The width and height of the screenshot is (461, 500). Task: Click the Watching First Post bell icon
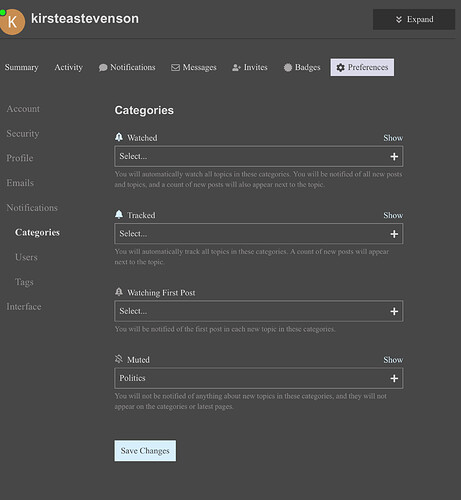coord(119,292)
